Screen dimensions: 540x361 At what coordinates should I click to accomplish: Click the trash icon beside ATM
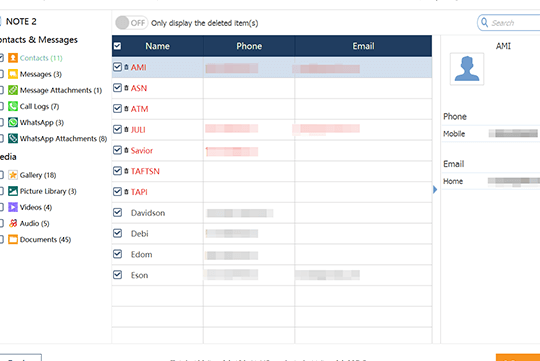coord(126,109)
